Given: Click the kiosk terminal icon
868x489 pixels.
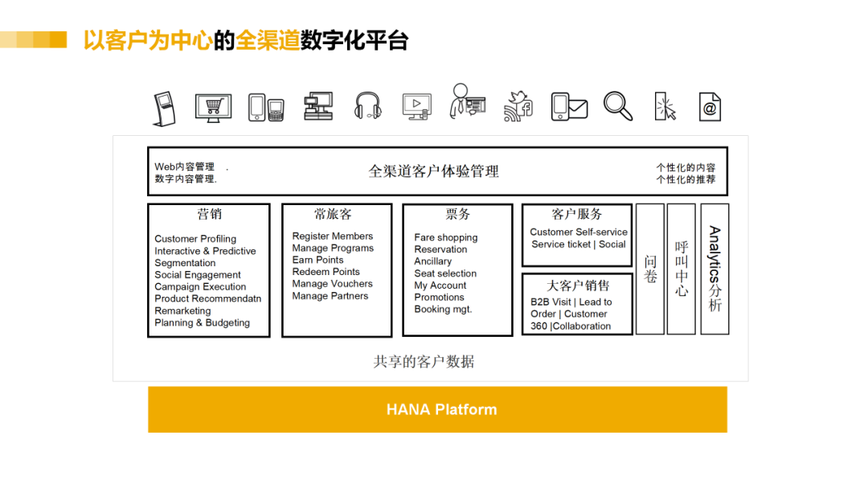Looking at the screenshot, I should pos(165,109).
